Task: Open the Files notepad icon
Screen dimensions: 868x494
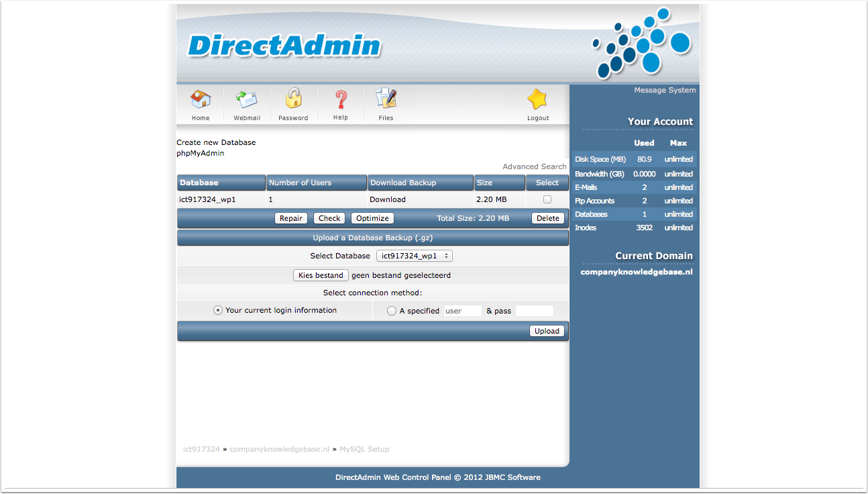Action: (x=386, y=99)
